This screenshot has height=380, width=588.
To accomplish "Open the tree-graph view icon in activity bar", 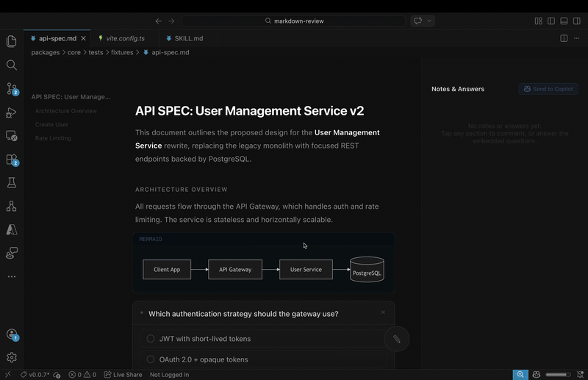I will (12, 206).
